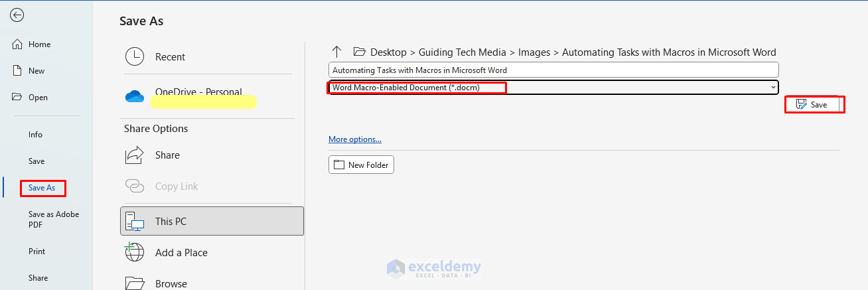Go to New in sidebar
868x290 pixels.
[36, 71]
